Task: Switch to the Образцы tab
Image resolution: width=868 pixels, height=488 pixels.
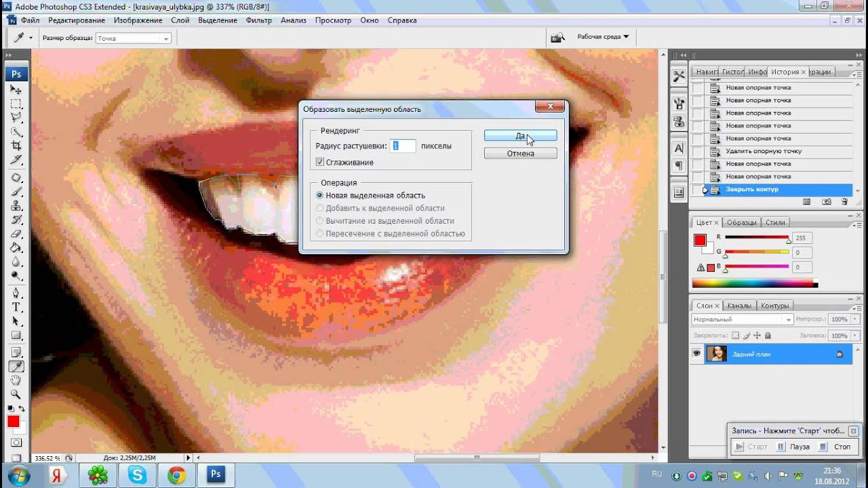Action: click(x=741, y=222)
